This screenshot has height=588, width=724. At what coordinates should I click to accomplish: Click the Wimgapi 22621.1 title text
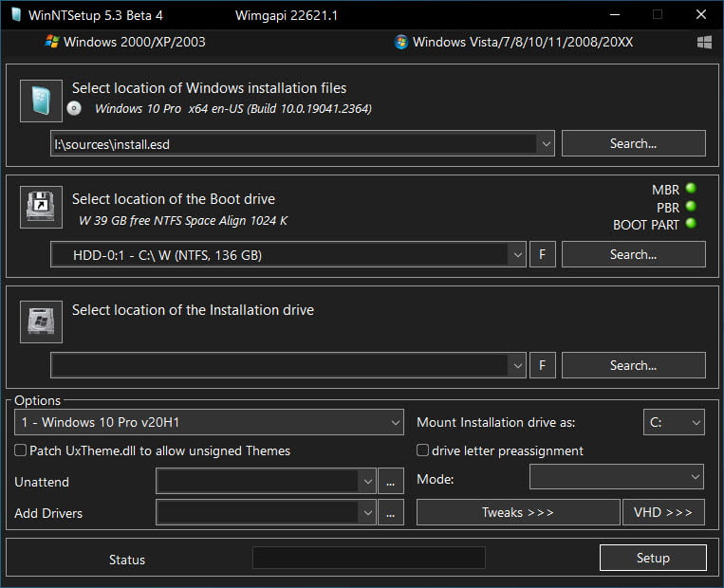pos(287,15)
